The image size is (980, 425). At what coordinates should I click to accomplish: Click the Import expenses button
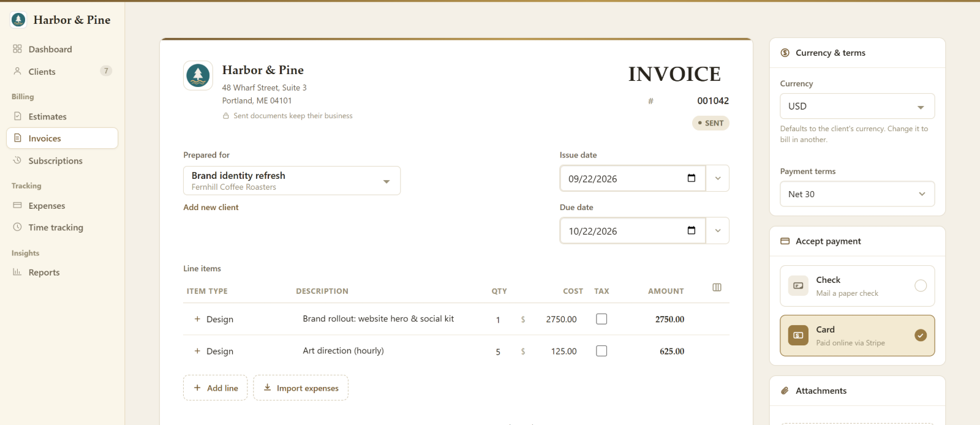tap(301, 388)
